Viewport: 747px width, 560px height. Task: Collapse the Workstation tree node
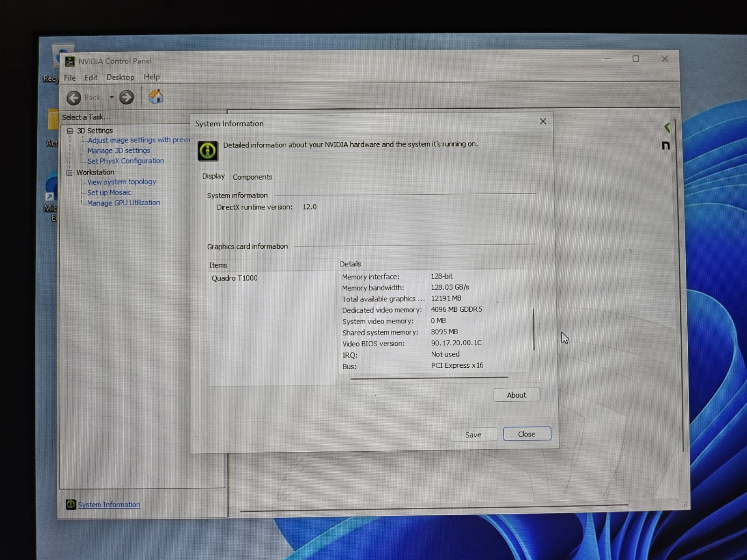[70, 173]
